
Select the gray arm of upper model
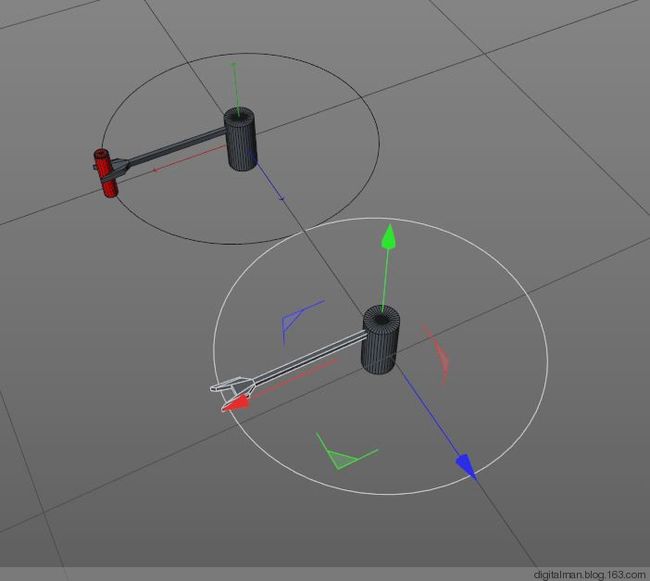tap(176, 148)
